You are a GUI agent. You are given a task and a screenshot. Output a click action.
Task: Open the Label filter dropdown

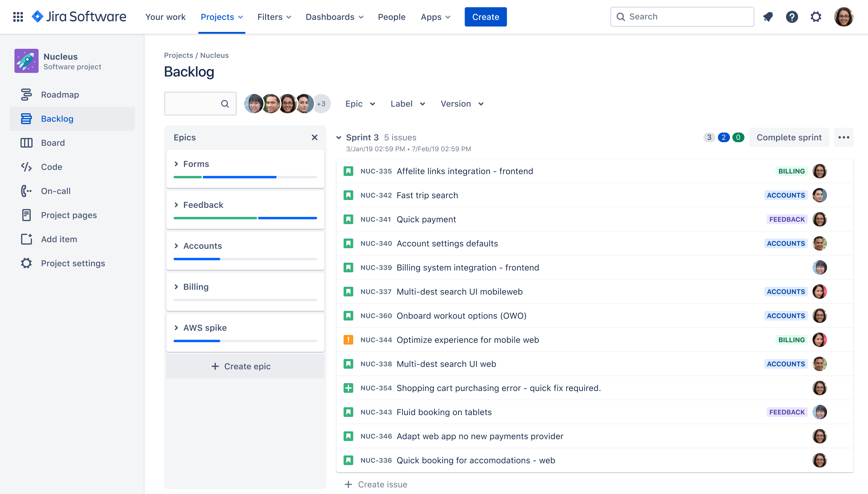pos(407,104)
